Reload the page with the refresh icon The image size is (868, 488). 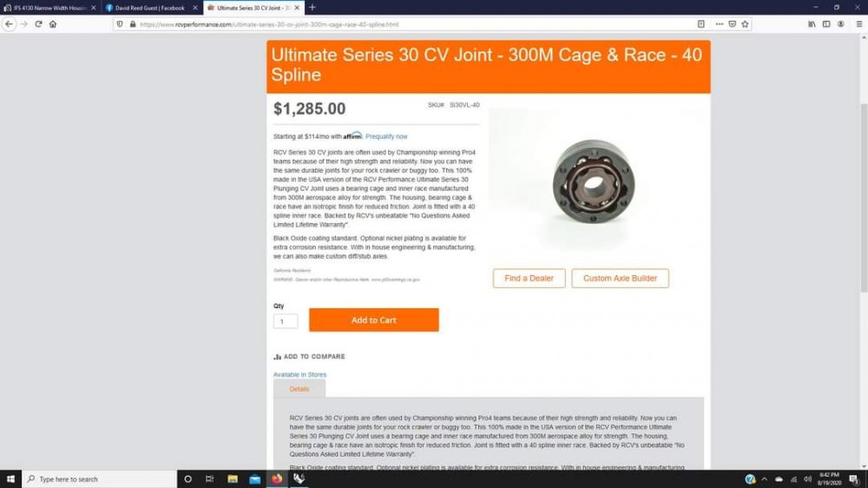pos(38,24)
